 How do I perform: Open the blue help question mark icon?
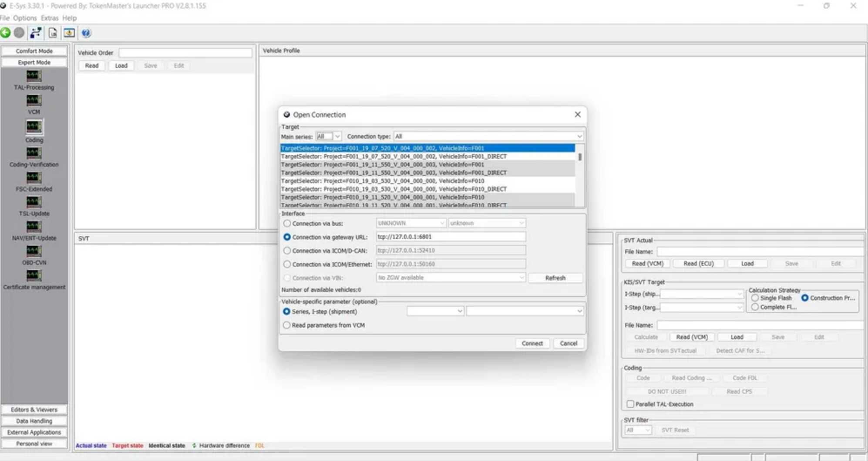tap(86, 33)
